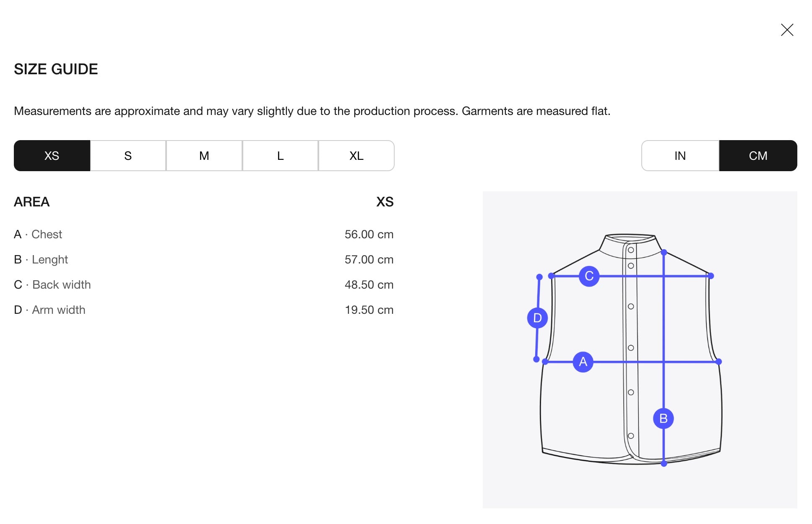The image size is (812, 524).
Task: Show XL size measurements
Action: tap(357, 156)
